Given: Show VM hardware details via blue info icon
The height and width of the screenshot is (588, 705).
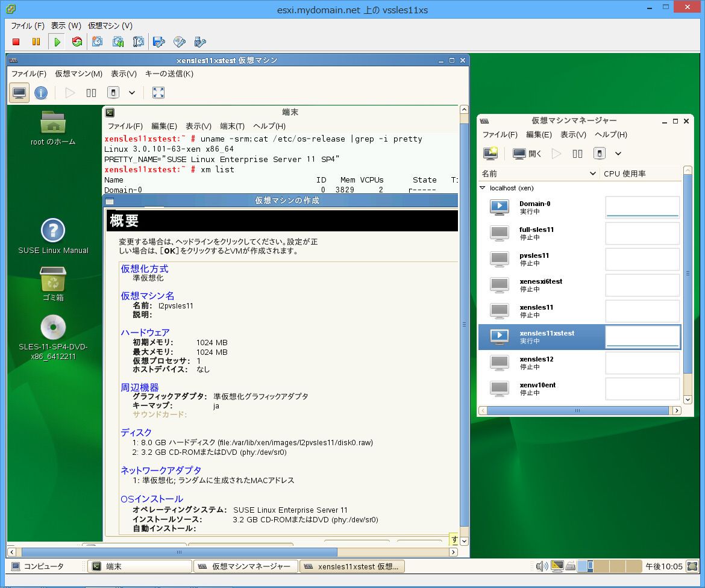Looking at the screenshot, I should (41, 93).
